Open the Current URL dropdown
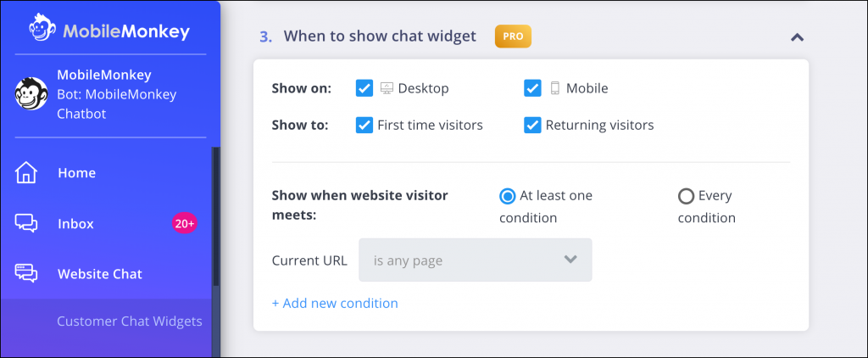This screenshot has width=868, height=358. coord(476,260)
